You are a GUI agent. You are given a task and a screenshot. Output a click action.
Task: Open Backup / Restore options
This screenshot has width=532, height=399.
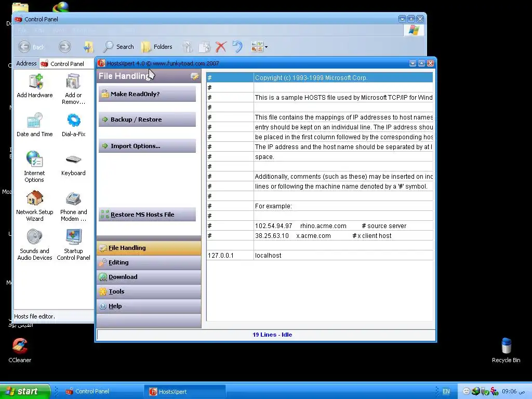coord(147,119)
